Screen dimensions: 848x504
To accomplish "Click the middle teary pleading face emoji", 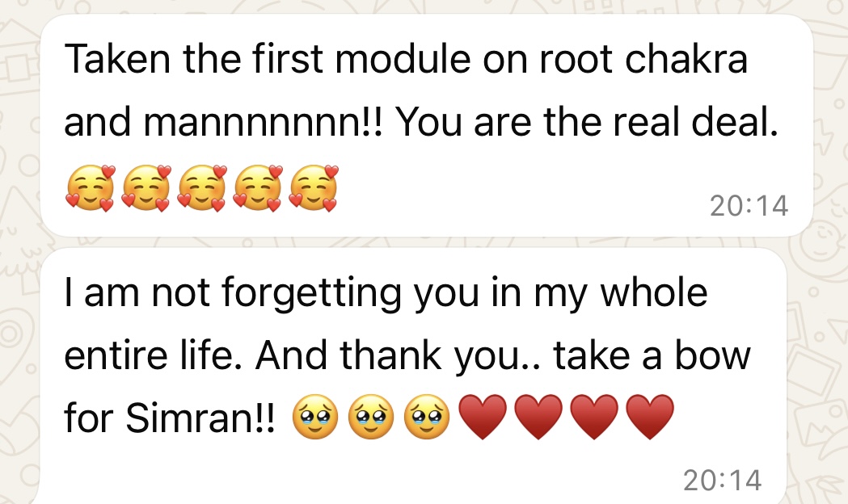I will coord(369,419).
